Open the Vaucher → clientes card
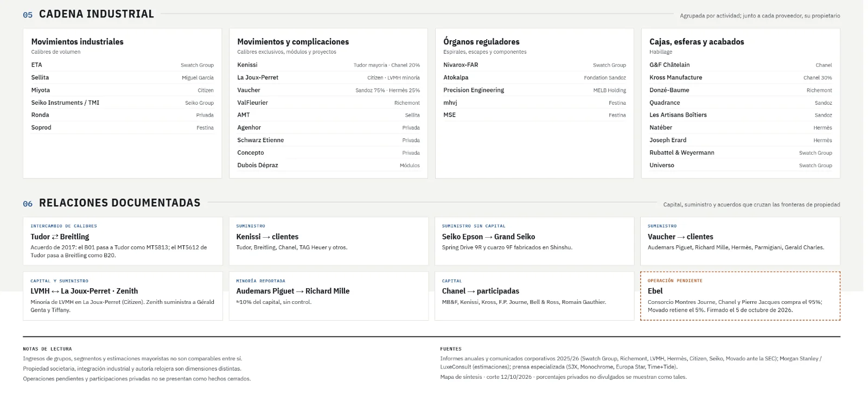The width and height of the screenshot is (868, 413). 740,241
